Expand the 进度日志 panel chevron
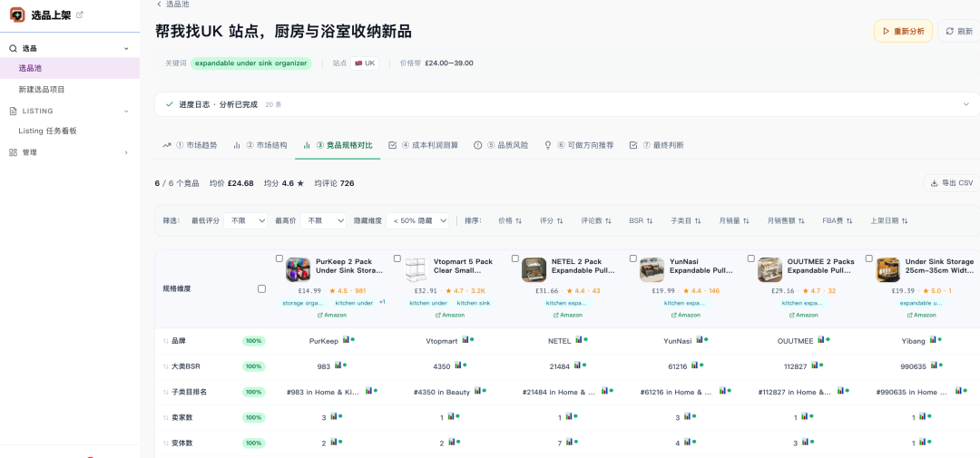The width and height of the screenshot is (980, 458). pyautogui.click(x=967, y=104)
